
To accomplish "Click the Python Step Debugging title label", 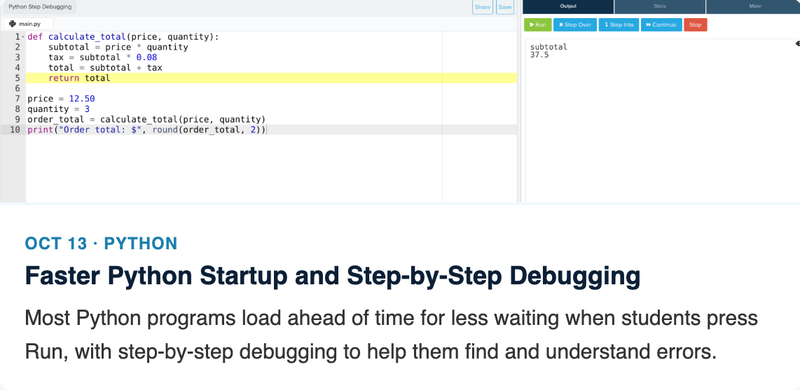I will point(40,7).
